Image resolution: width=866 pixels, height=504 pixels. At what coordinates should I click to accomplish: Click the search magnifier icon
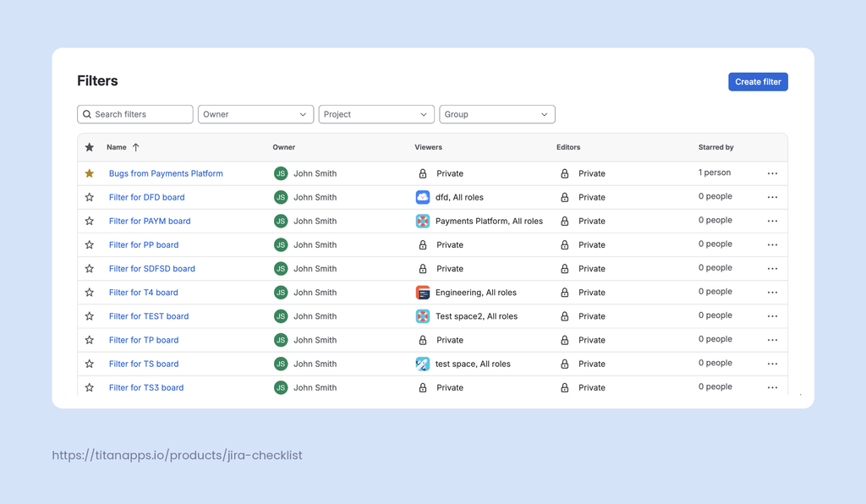[87, 114]
